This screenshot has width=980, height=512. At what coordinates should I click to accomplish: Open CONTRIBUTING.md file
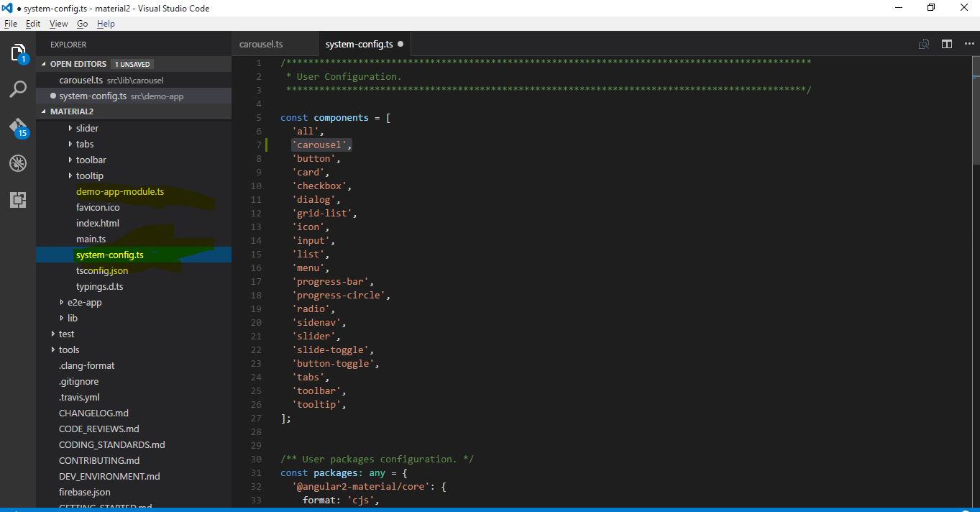coord(99,460)
